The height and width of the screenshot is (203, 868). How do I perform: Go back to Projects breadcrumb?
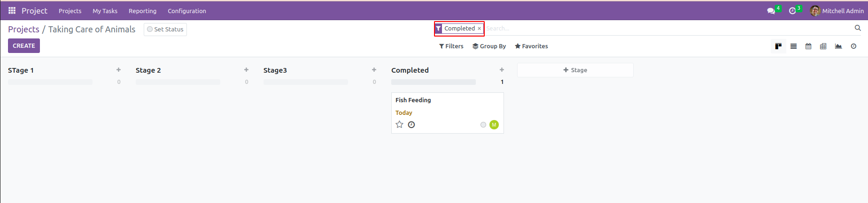pyautogui.click(x=23, y=29)
